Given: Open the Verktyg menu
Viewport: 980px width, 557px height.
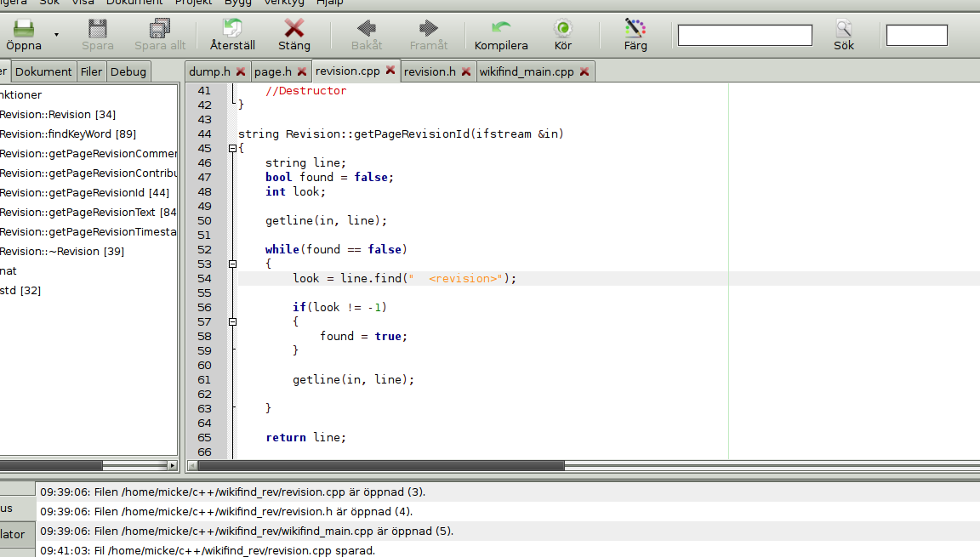Looking at the screenshot, I should click(x=284, y=3).
